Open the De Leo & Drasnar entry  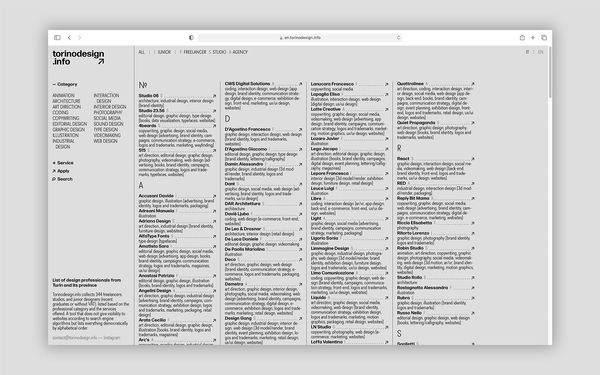(x=243, y=229)
